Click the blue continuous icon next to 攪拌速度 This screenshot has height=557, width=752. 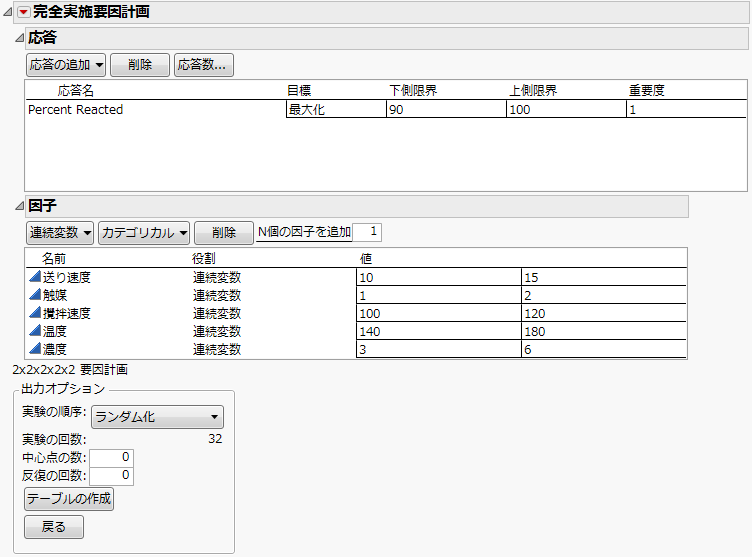(x=34, y=313)
